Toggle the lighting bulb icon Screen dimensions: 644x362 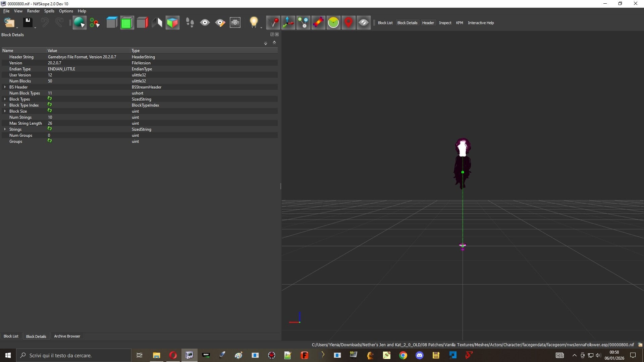click(x=254, y=23)
